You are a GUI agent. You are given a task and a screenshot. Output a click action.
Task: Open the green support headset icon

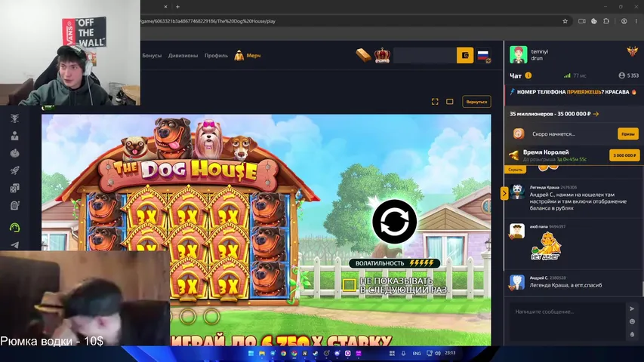tap(15, 227)
